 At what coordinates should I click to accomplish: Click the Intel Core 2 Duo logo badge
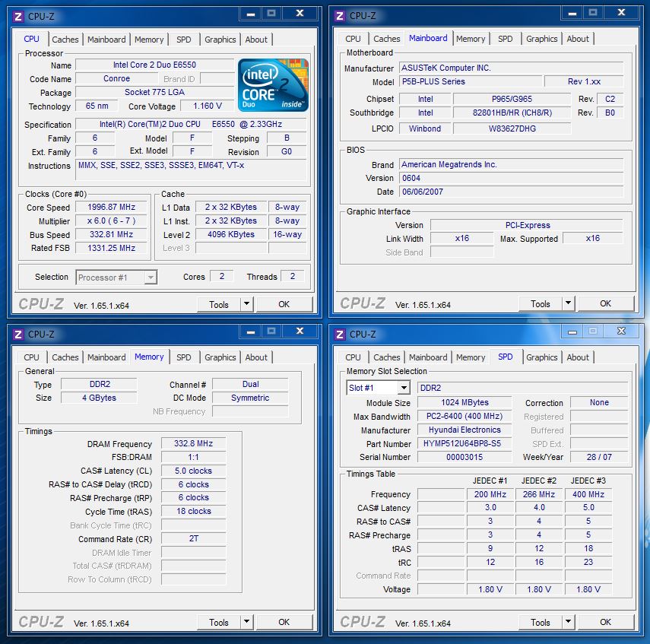pos(273,85)
